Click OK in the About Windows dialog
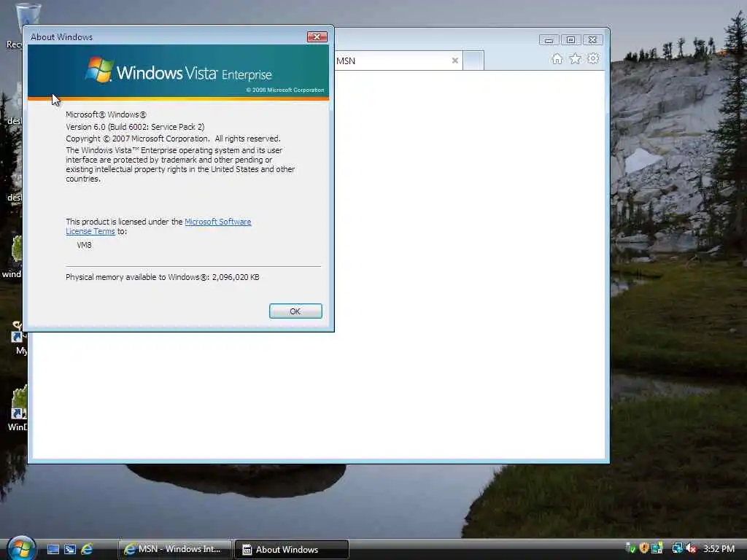The height and width of the screenshot is (560, 747). coord(295,311)
